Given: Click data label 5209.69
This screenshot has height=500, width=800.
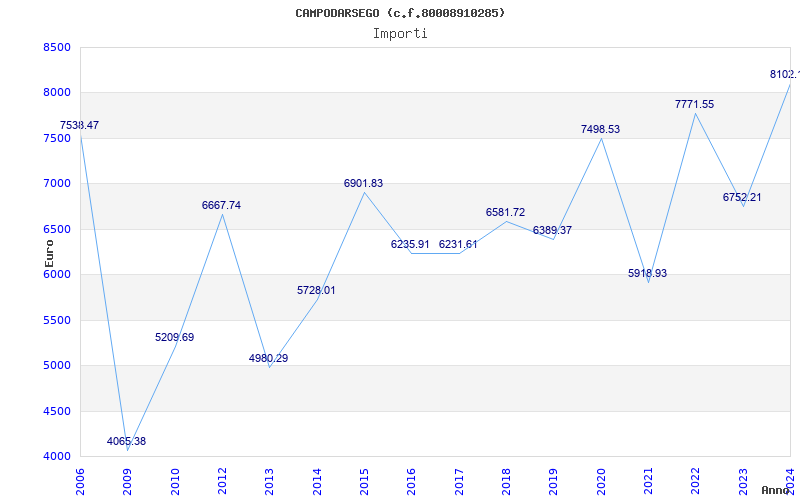Looking at the screenshot, I should pyautogui.click(x=174, y=337).
